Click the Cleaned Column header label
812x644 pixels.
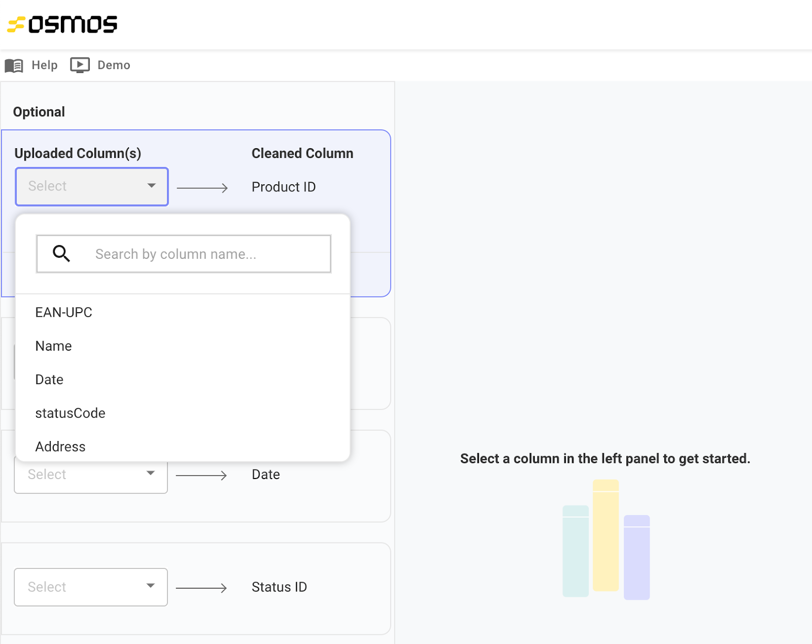(302, 153)
